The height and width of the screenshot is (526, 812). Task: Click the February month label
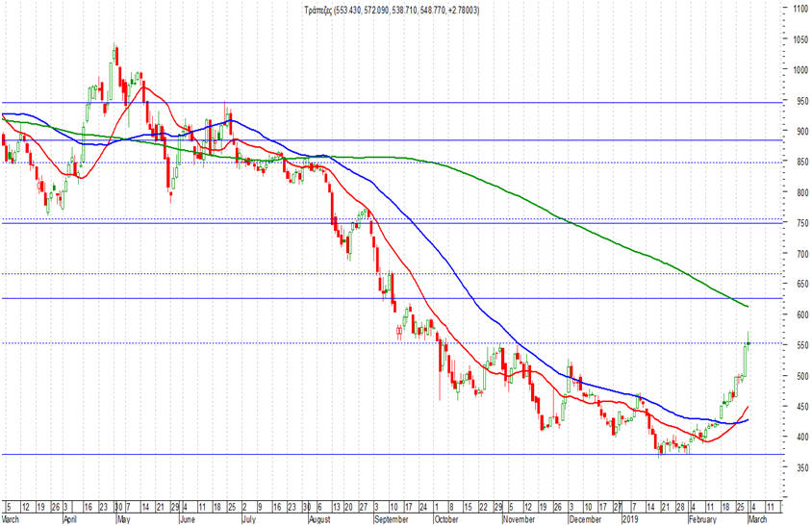pyautogui.click(x=702, y=519)
